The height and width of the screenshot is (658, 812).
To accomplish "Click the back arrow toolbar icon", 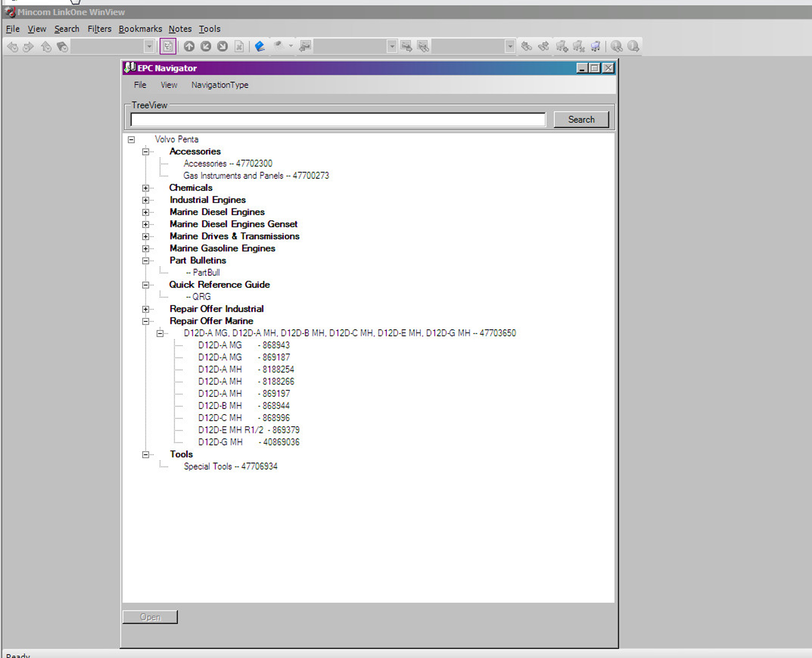I will (13, 46).
